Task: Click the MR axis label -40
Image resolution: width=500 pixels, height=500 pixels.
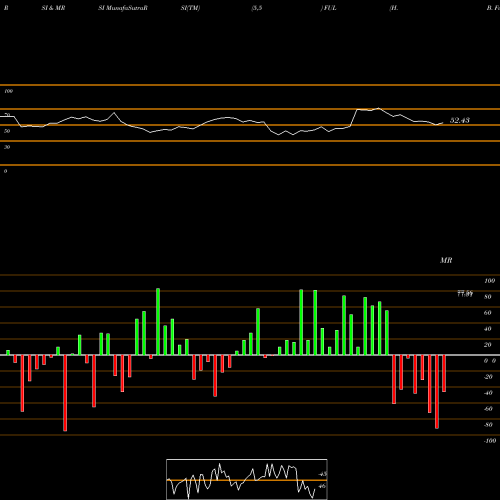Action: [x=488, y=393]
